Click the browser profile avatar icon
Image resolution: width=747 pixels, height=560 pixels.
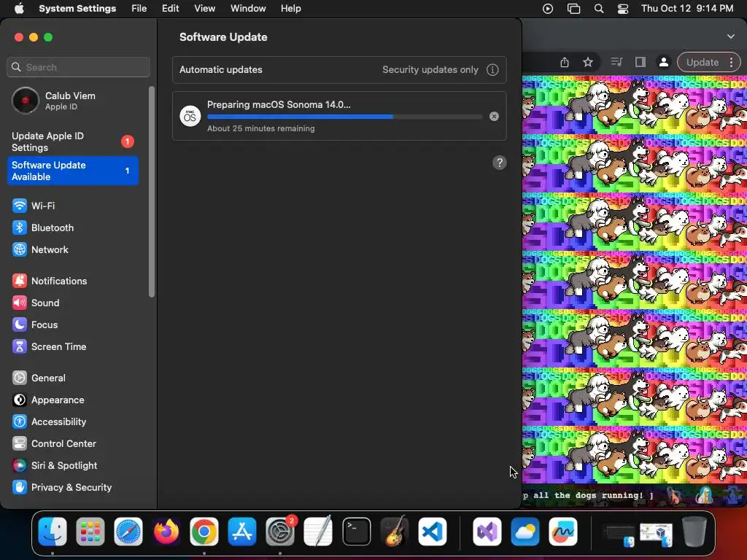point(663,63)
